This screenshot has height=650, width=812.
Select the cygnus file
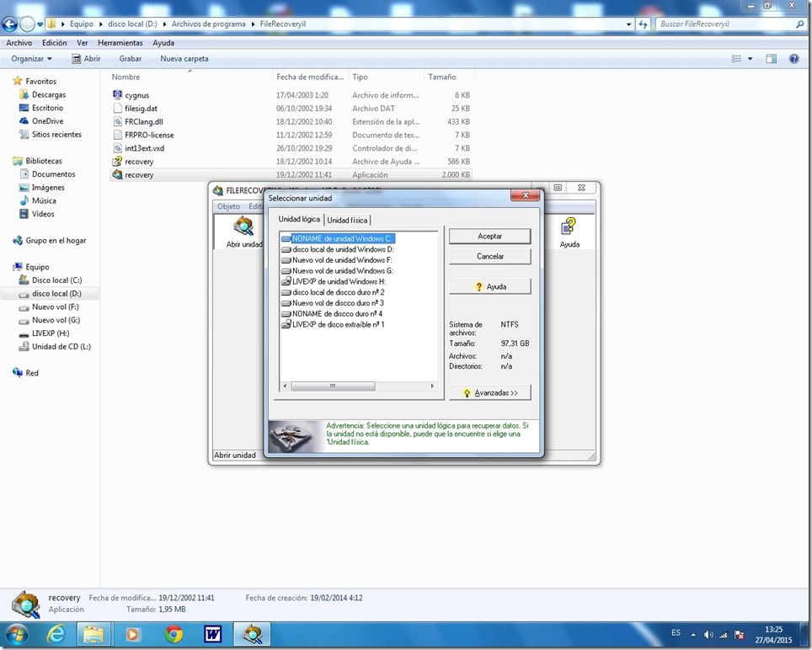point(291,95)
